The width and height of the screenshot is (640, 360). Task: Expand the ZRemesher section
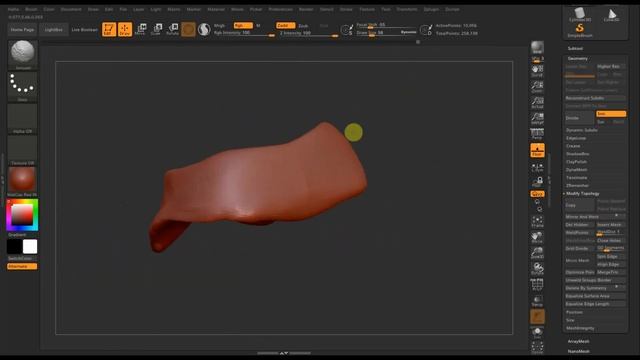point(577,185)
